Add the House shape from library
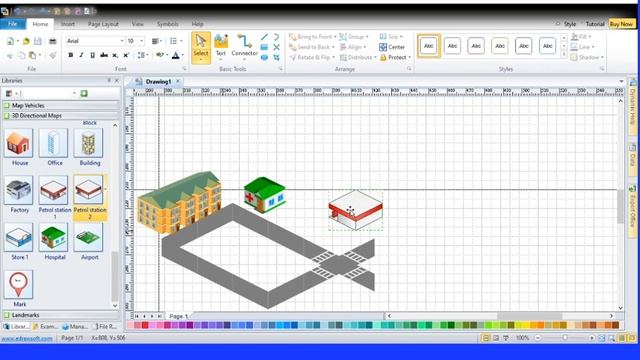 [19, 147]
